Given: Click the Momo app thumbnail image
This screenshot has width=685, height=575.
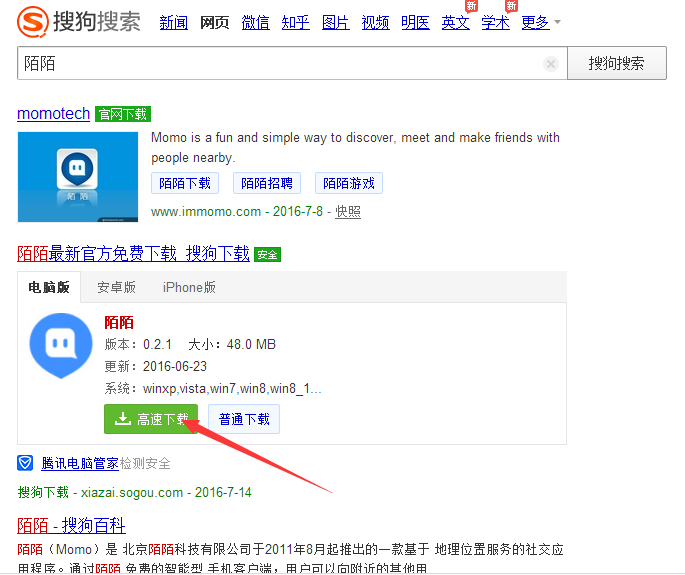Looking at the screenshot, I should (x=78, y=177).
